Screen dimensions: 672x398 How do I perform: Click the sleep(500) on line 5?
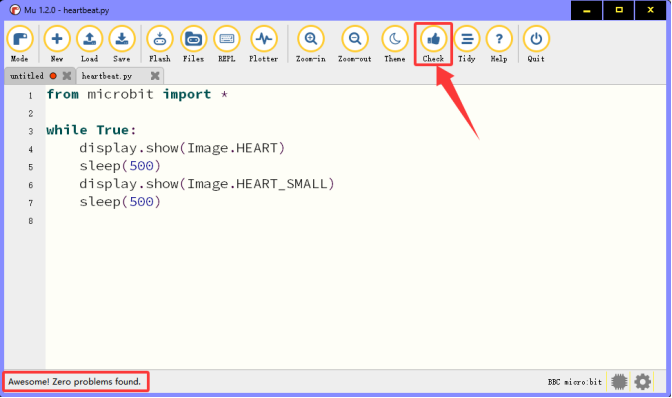tap(120, 166)
